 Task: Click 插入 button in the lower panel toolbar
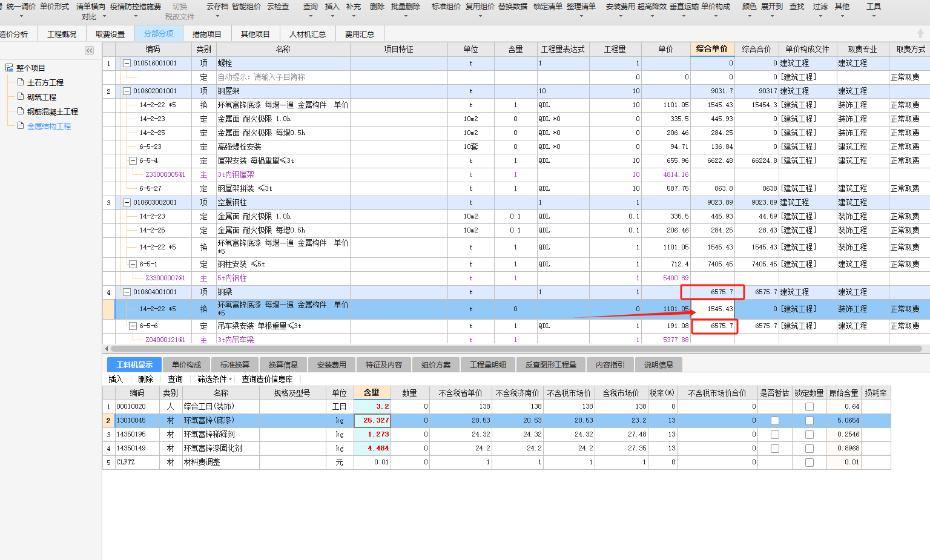[116, 379]
